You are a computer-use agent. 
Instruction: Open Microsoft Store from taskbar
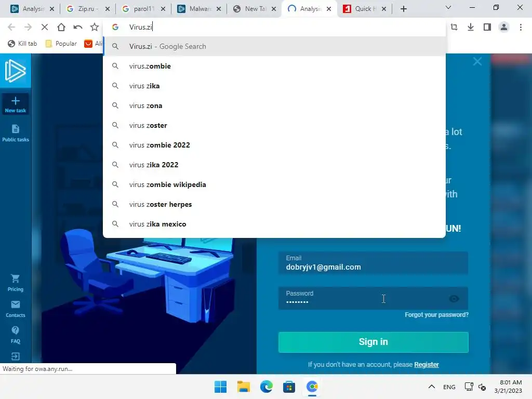coord(289,387)
